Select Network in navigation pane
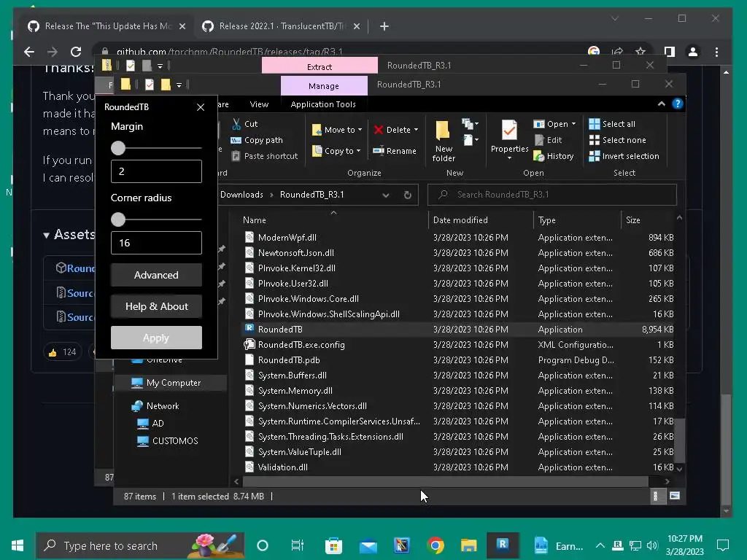This screenshot has height=560, width=747. tap(163, 406)
